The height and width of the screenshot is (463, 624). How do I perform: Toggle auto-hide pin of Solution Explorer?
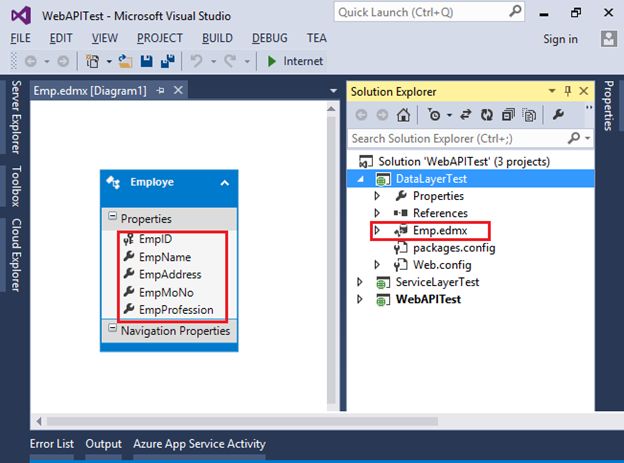568,91
